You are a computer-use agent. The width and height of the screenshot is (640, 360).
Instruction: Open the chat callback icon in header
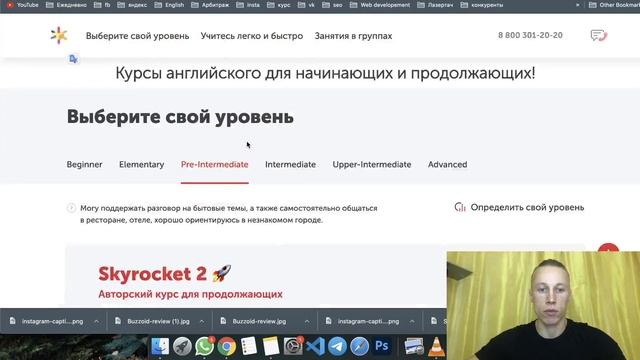pyautogui.click(x=599, y=36)
